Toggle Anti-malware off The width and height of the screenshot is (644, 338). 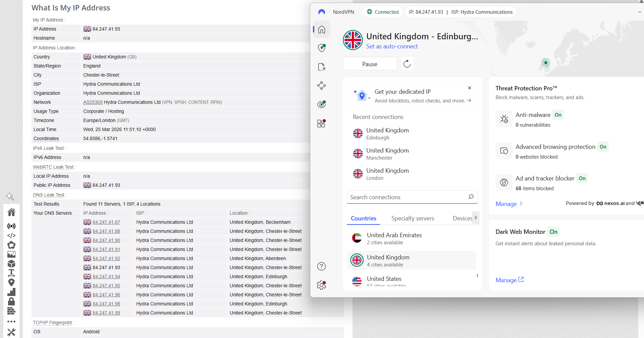coord(558,115)
